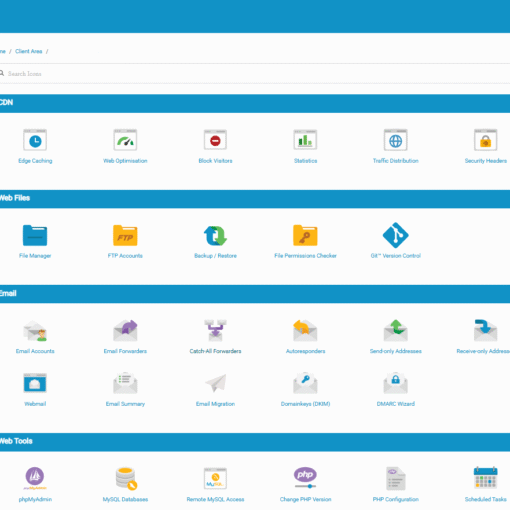
Task: Open the FTP Accounts folder icon
Action: (x=125, y=235)
